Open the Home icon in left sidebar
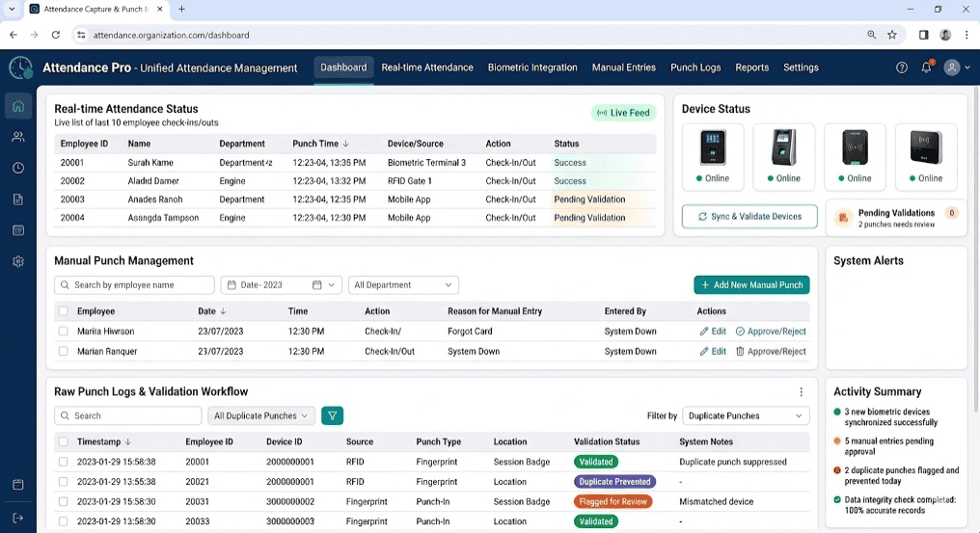This screenshot has height=533, width=980. pyautogui.click(x=18, y=106)
